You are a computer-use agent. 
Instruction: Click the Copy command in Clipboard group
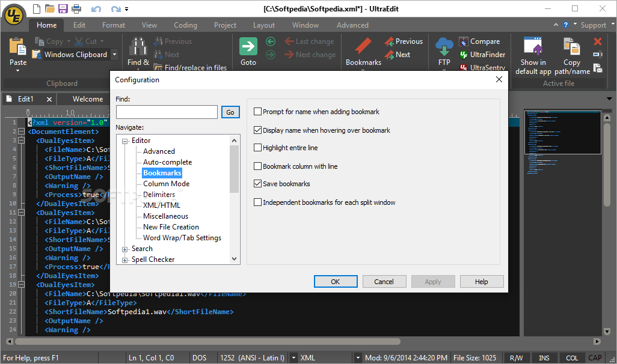point(49,41)
